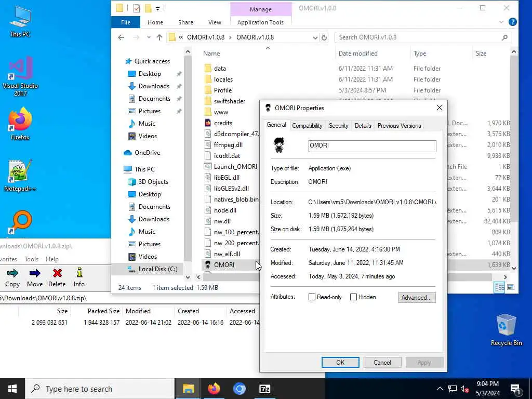Click the Advanced... attributes button
Viewport: 532px width, 399px height.
pyautogui.click(x=417, y=298)
